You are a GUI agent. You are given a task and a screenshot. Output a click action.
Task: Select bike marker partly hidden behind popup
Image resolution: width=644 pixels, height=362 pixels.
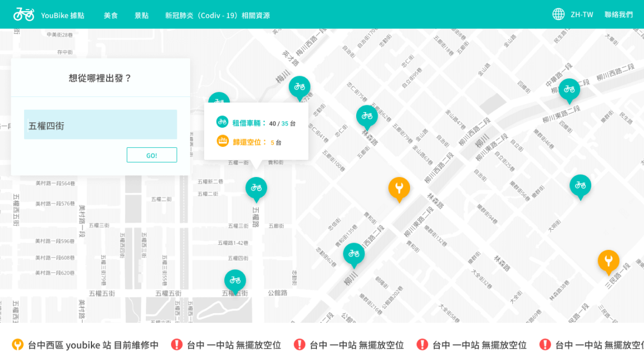219,98
